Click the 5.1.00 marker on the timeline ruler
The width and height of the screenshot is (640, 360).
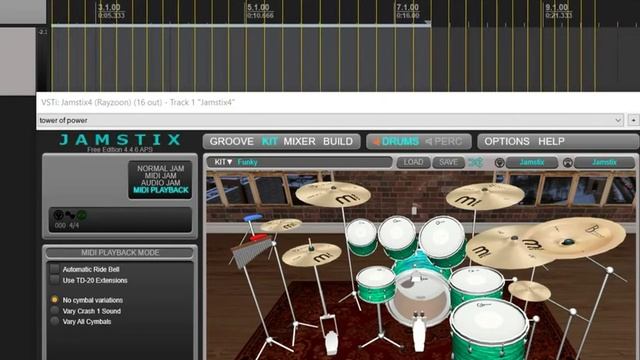pyautogui.click(x=258, y=7)
